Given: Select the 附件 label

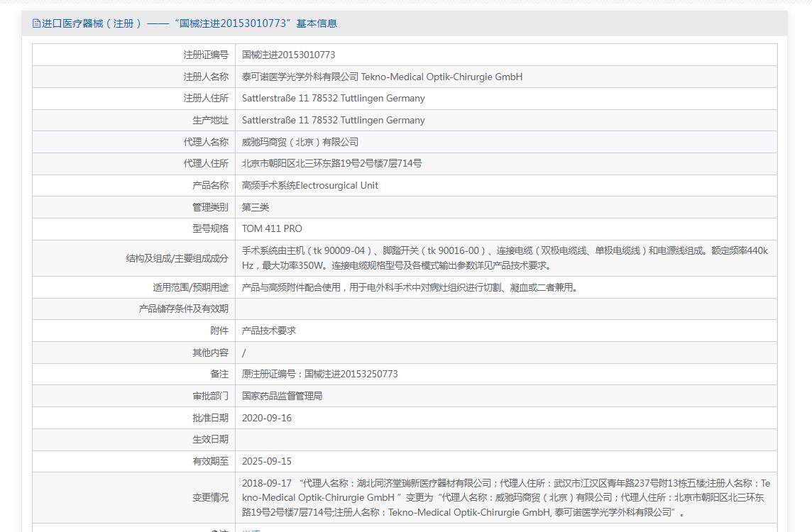Looking at the screenshot, I should tap(219, 331).
